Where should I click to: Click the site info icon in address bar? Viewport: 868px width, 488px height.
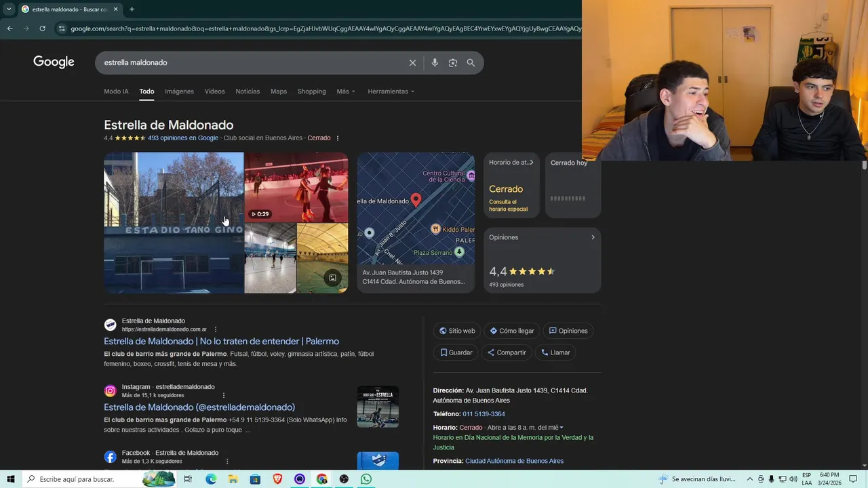point(62,28)
